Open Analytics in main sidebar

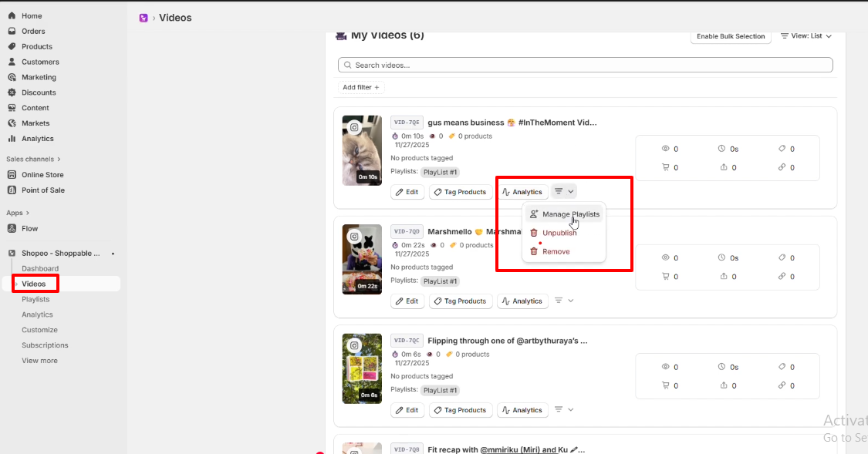(x=37, y=139)
